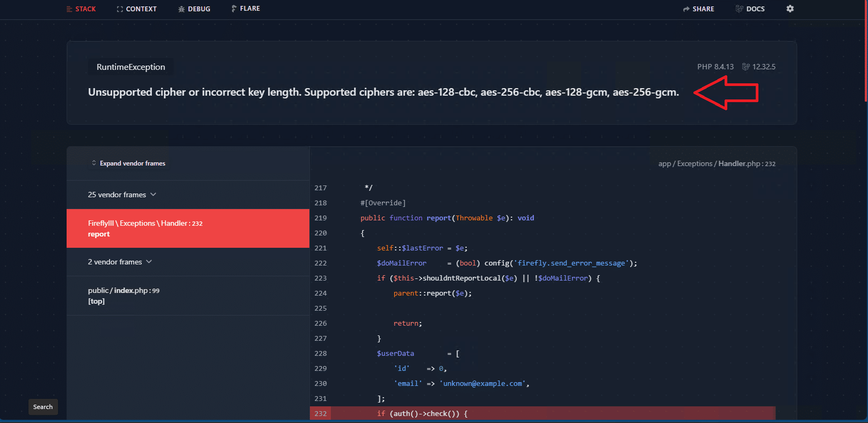Switch to the CONTEXT tab

136,9
